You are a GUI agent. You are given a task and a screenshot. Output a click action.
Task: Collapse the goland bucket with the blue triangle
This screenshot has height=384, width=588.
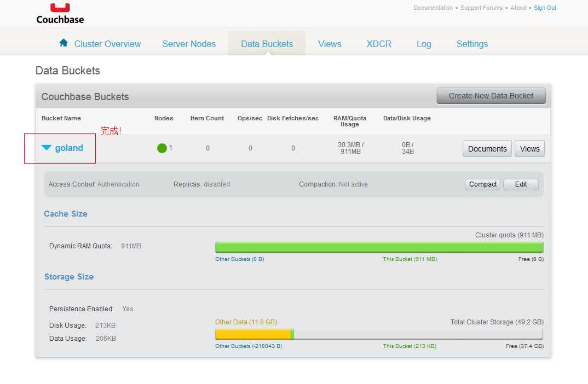pyautogui.click(x=46, y=148)
